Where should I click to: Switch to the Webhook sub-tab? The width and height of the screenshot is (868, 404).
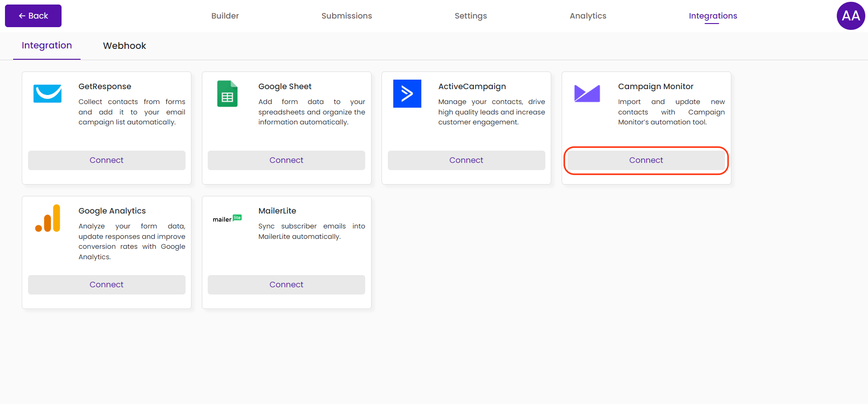[x=124, y=46]
